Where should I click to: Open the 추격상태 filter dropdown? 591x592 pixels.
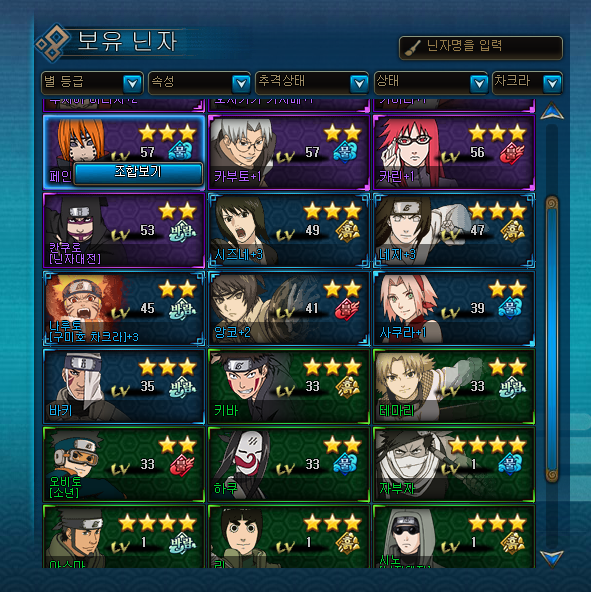[312, 83]
